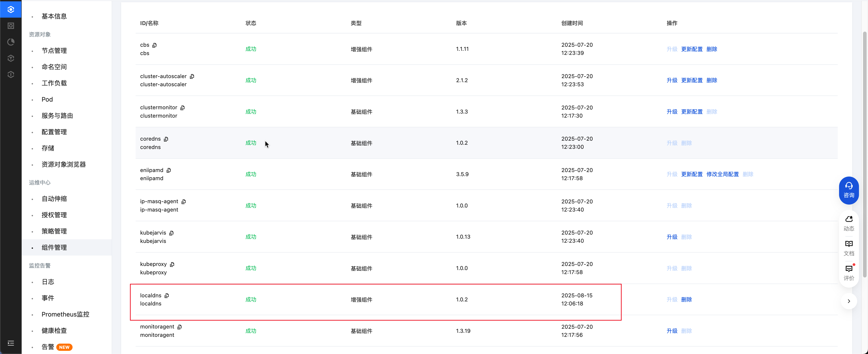The image size is (868, 354).
Task: Open 节点管理 in the sidebar
Action: [54, 51]
